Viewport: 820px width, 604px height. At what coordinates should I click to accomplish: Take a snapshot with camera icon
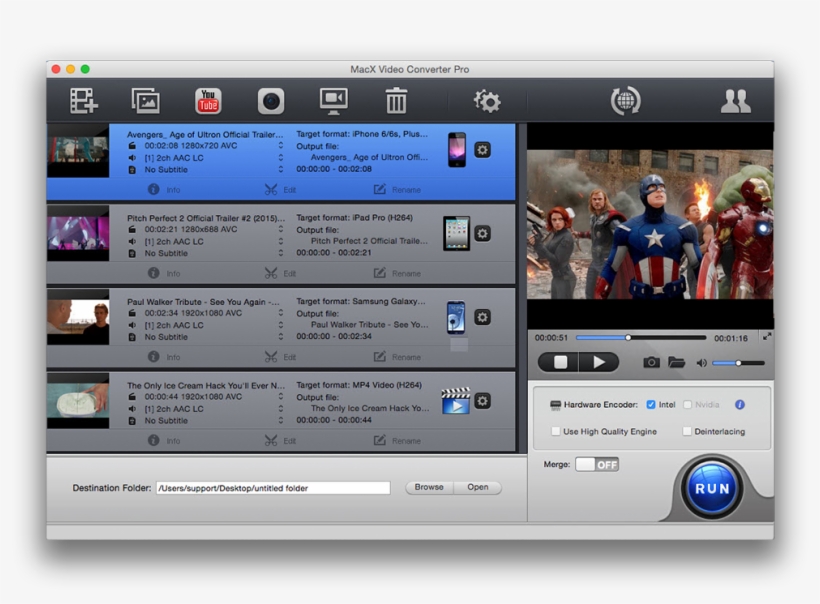click(651, 362)
